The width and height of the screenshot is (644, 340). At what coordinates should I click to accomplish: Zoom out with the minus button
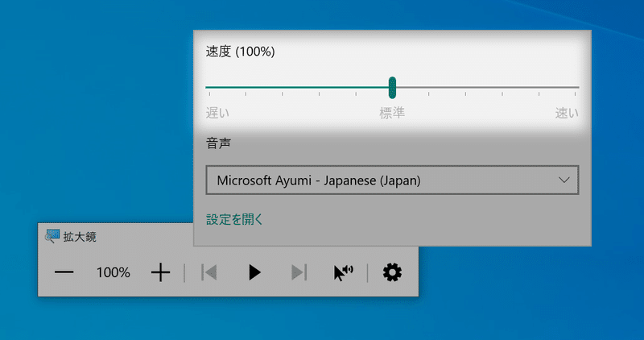tap(64, 272)
